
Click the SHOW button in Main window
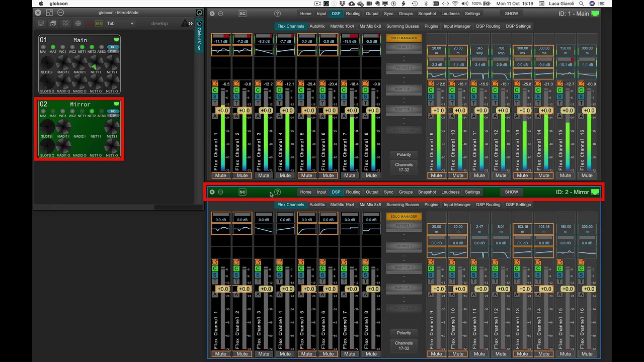click(x=511, y=14)
